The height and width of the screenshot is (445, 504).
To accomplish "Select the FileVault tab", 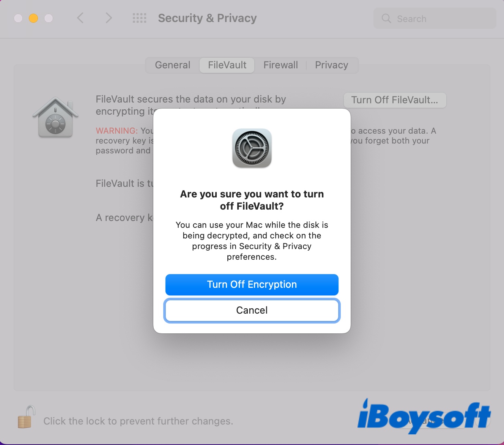I will click(x=227, y=65).
